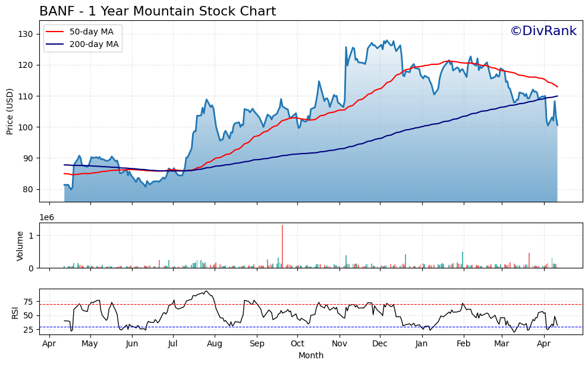Click the "Jun" month label

tap(132, 343)
